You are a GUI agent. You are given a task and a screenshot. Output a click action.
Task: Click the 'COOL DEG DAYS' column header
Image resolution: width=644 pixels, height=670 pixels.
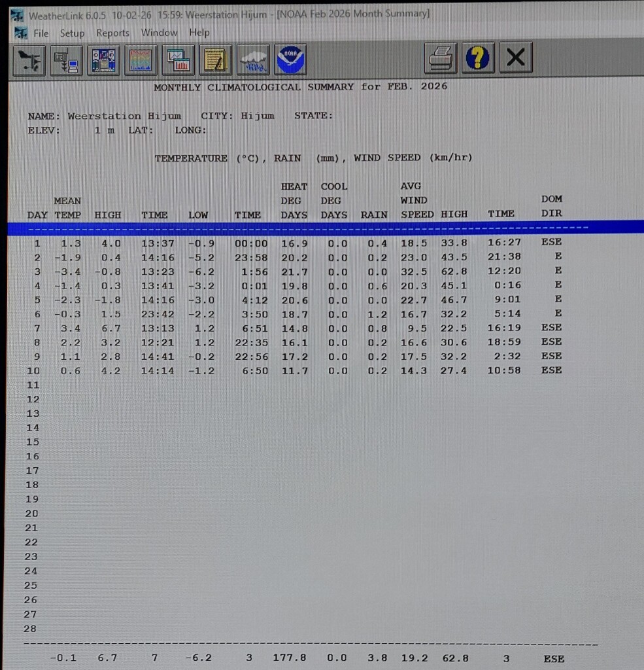tap(334, 201)
